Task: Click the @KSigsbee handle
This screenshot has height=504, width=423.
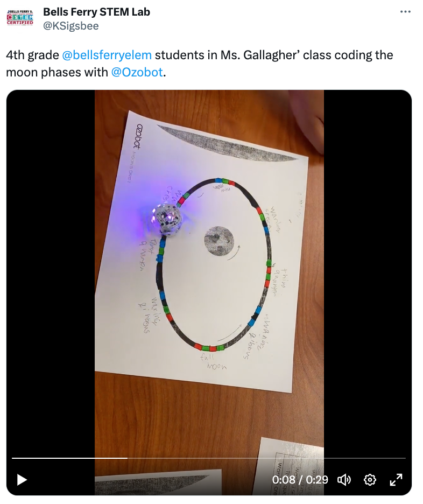Action: (x=71, y=26)
